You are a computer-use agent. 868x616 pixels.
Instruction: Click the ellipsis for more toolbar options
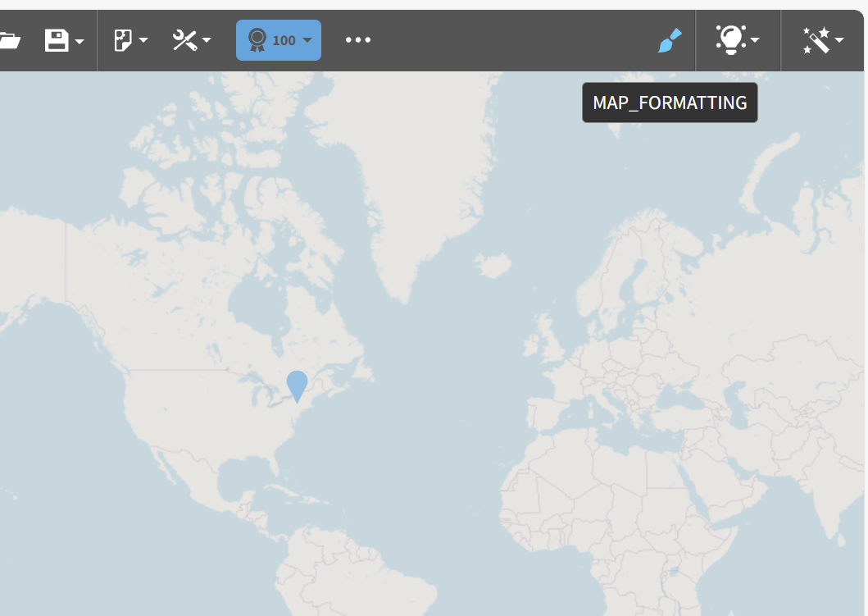coord(358,39)
